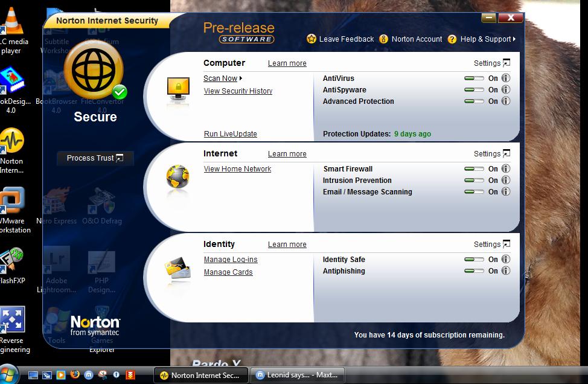Click the Norton Account icon
588x384 pixels.
pyautogui.click(x=383, y=39)
